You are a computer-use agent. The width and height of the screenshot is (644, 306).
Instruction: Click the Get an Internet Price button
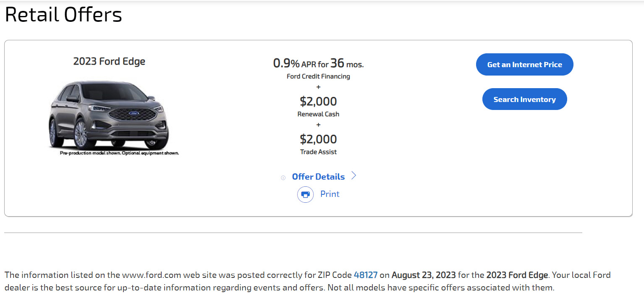point(524,65)
